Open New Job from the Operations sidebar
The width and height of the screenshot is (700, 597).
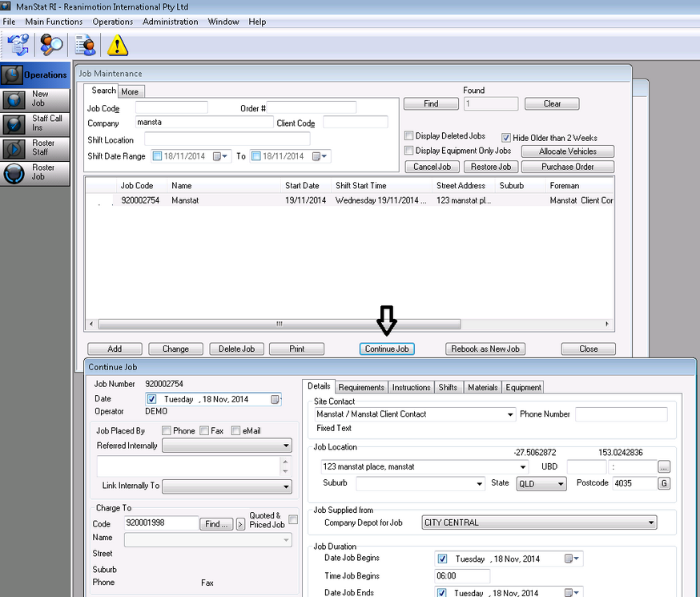click(x=40, y=99)
